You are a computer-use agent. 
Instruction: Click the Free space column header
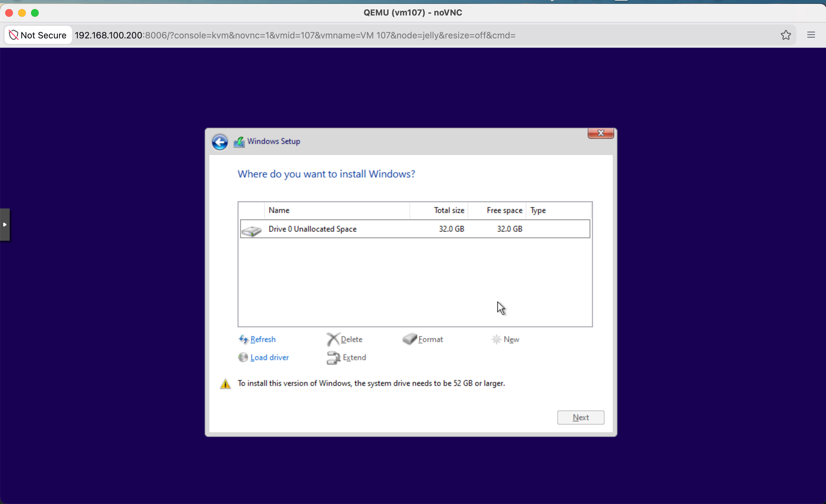pyautogui.click(x=497, y=210)
